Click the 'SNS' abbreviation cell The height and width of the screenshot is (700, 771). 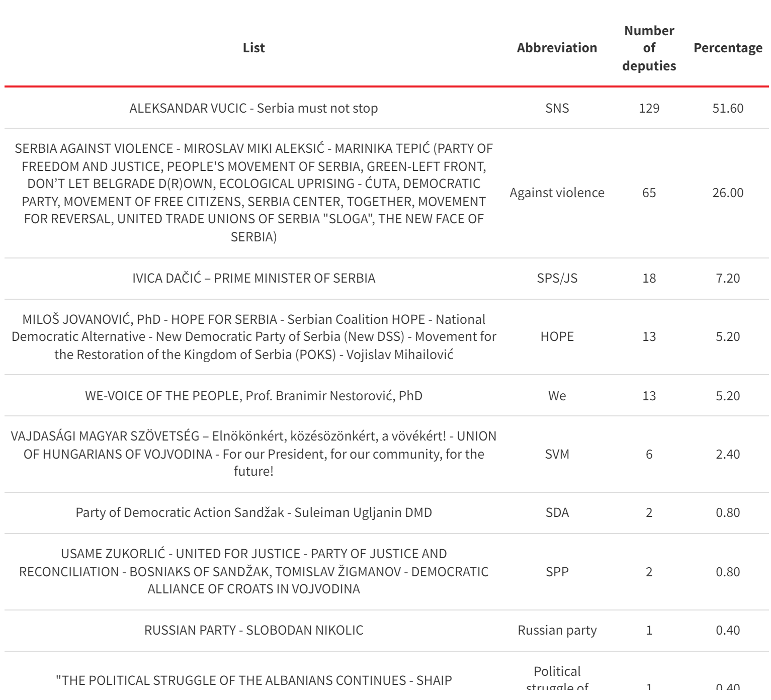(557, 108)
